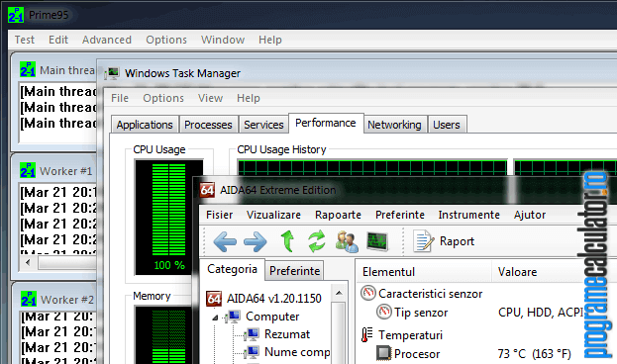
Task: Click the CPU Usage 100 % meter
Action: point(169,218)
